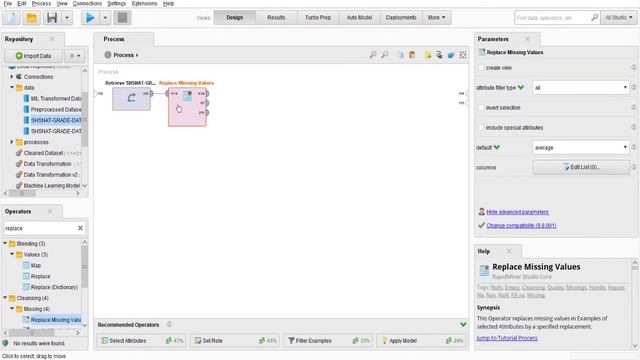Click the Change compatibility link
Image resolution: width=640 pixels, height=360 pixels.
point(521,225)
